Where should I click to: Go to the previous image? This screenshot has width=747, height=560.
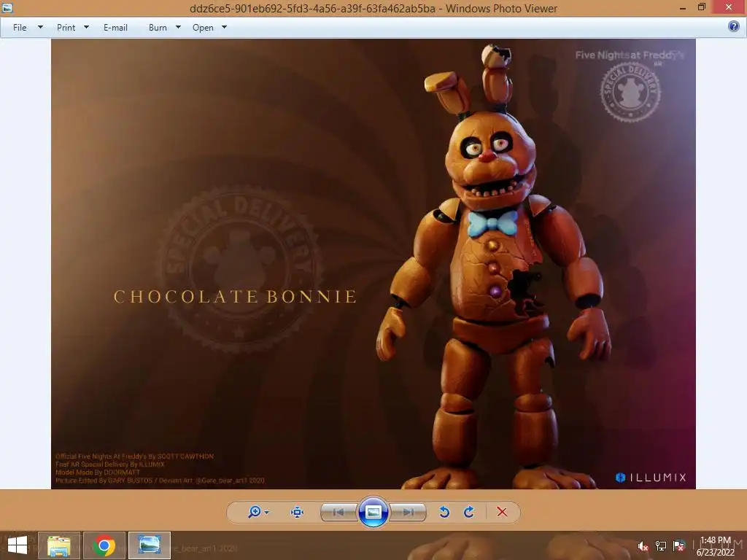point(338,513)
